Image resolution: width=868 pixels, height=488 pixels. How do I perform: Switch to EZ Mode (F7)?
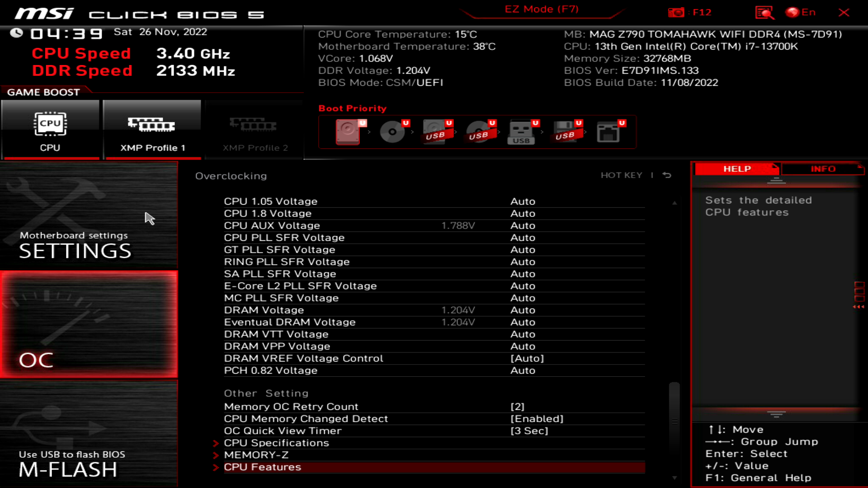click(542, 9)
